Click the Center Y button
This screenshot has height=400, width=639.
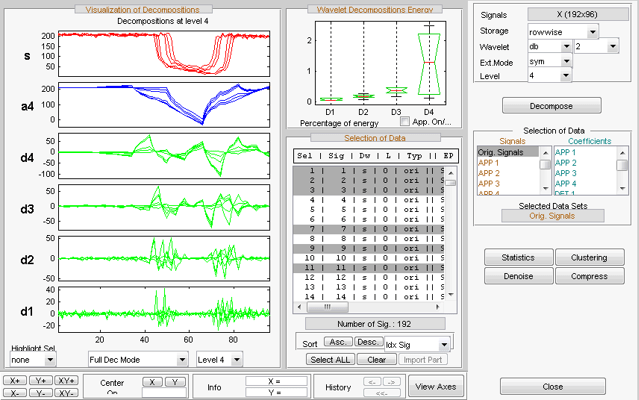pos(175,382)
